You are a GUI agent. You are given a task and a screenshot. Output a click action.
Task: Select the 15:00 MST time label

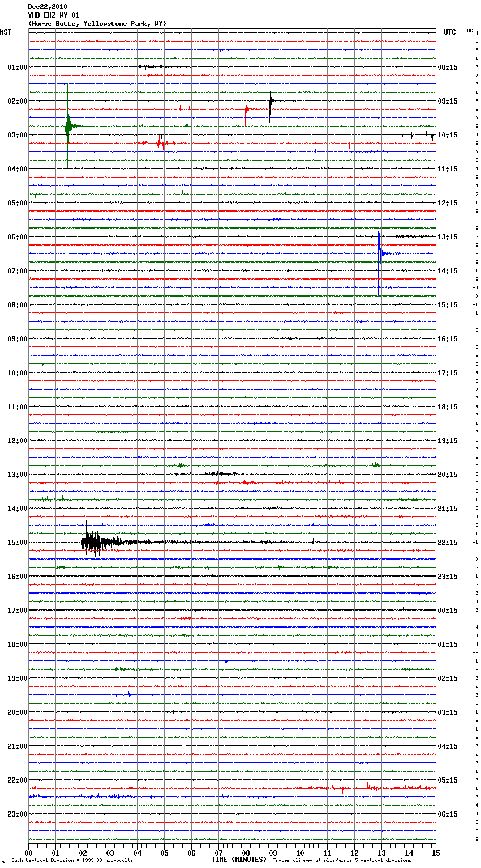(17, 543)
